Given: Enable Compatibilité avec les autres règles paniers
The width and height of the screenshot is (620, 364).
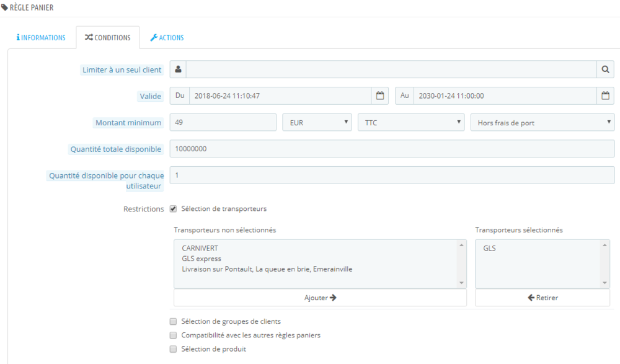Looking at the screenshot, I should (173, 335).
